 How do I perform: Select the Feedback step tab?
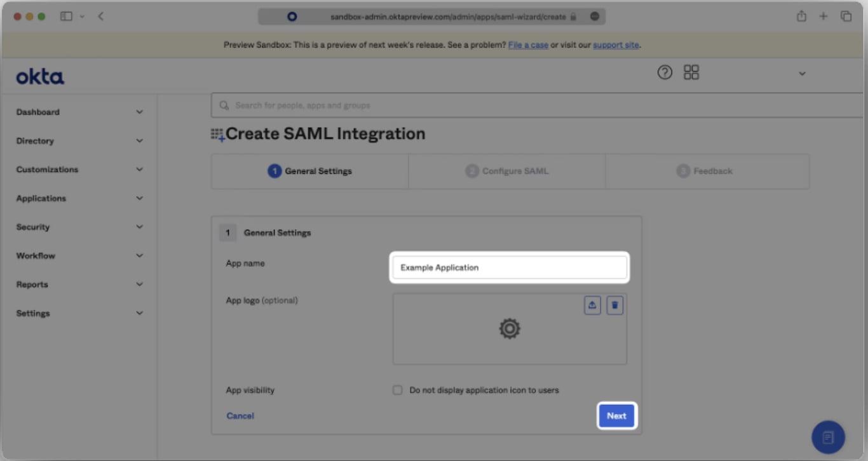point(707,171)
